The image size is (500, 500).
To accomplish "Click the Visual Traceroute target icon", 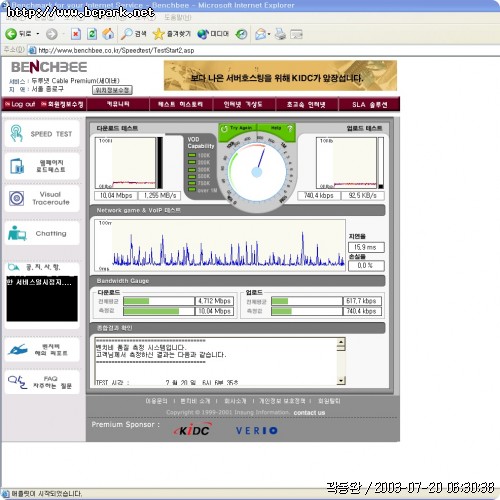I will tap(17, 198).
